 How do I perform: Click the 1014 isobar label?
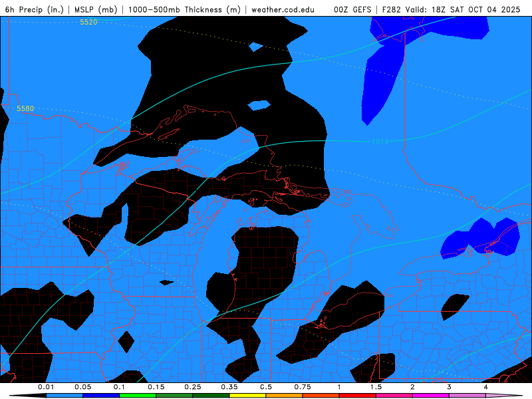tap(380, 142)
